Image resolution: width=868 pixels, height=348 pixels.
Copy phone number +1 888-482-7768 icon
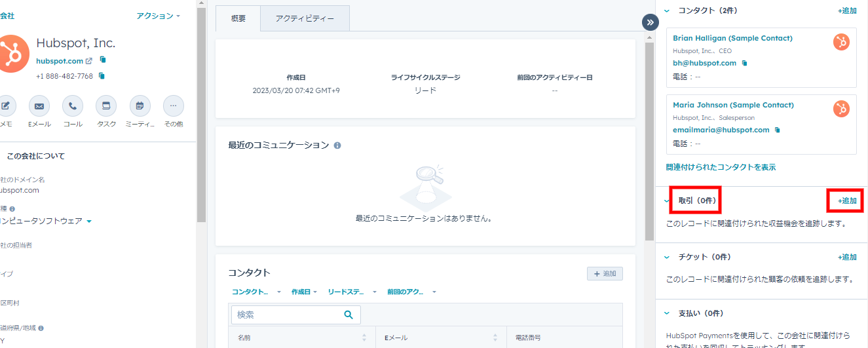(x=102, y=76)
